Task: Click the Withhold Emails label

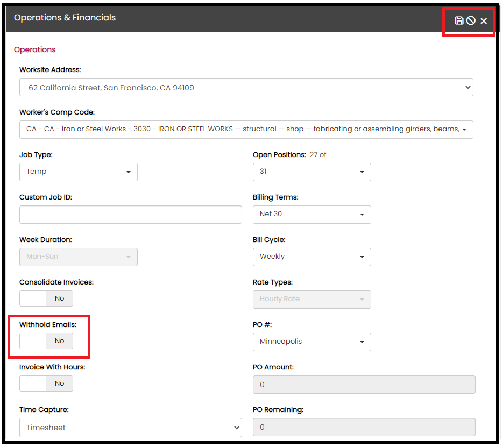Action: (x=48, y=324)
